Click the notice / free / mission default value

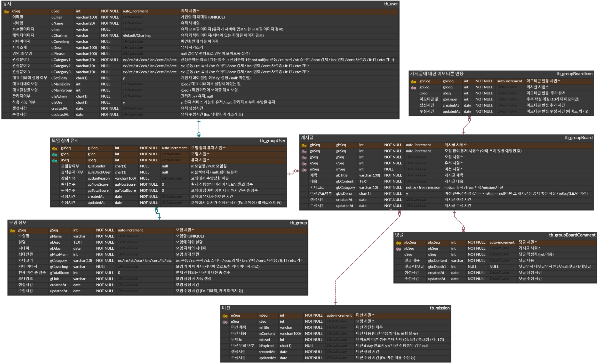[x=423, y=188]
